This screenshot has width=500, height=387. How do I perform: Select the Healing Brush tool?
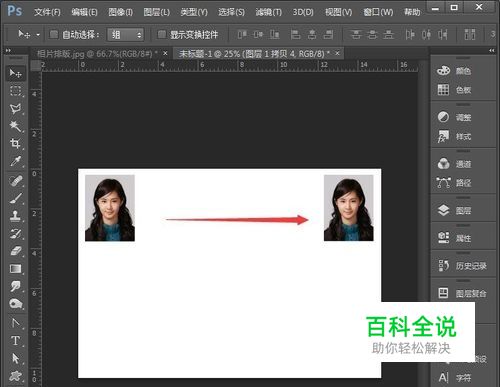click(15, 181)
